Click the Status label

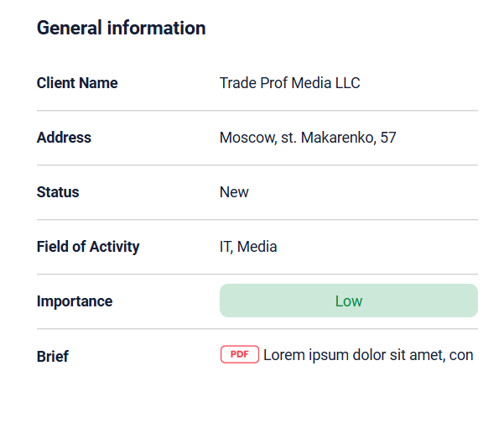coord(58,192)
